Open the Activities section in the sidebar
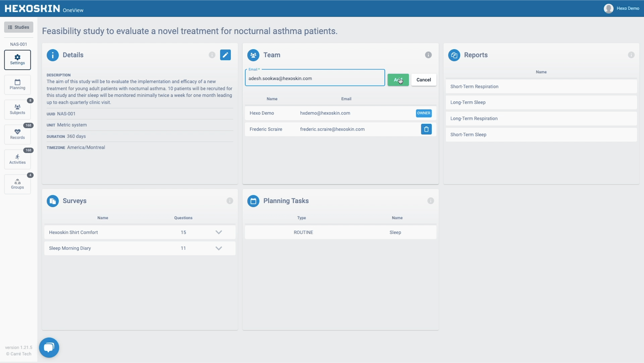Viewport: 644px width, 363px height. tap(17, 159)
